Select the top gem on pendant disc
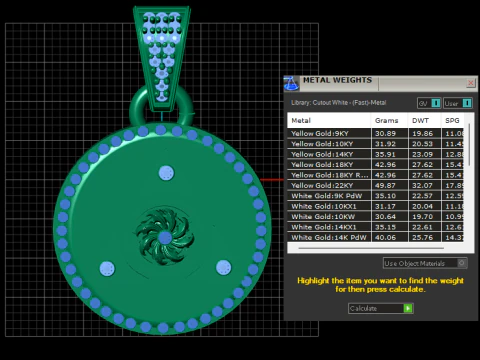 [x=166, y=173]
